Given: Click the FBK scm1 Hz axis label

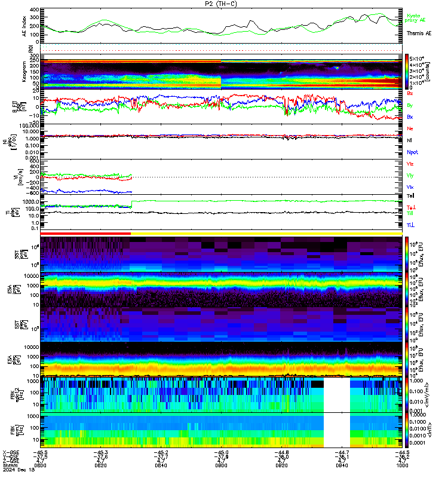Looking at the screenshot, I should click(19, 430).
